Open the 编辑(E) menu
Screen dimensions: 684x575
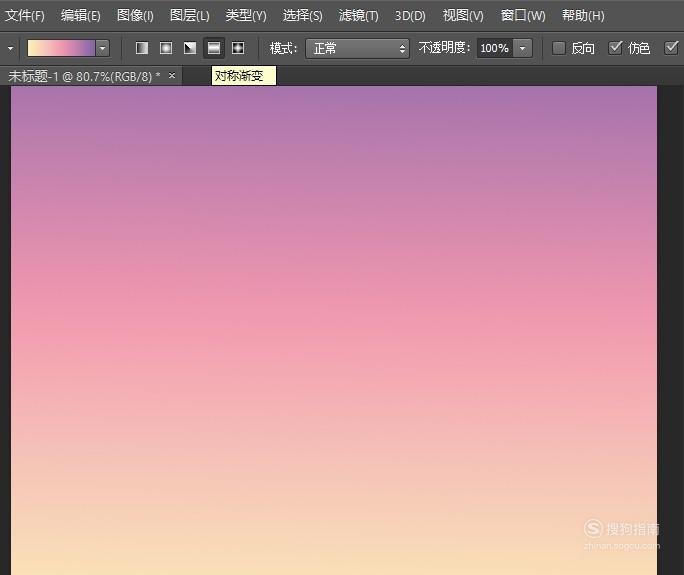pos(81,16)
